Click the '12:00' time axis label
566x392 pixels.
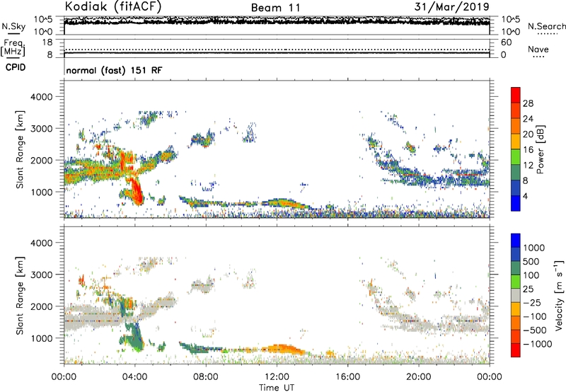(277, 377)
